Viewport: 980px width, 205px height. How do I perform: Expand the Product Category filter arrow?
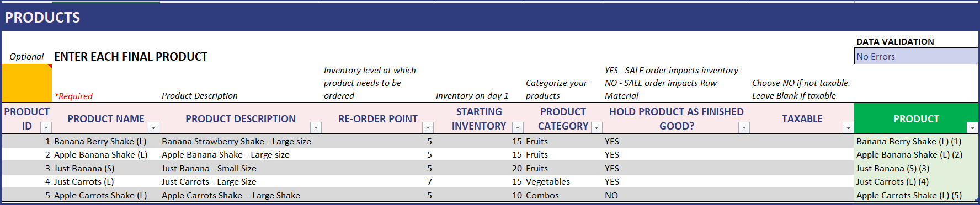(x=596, y=128)
